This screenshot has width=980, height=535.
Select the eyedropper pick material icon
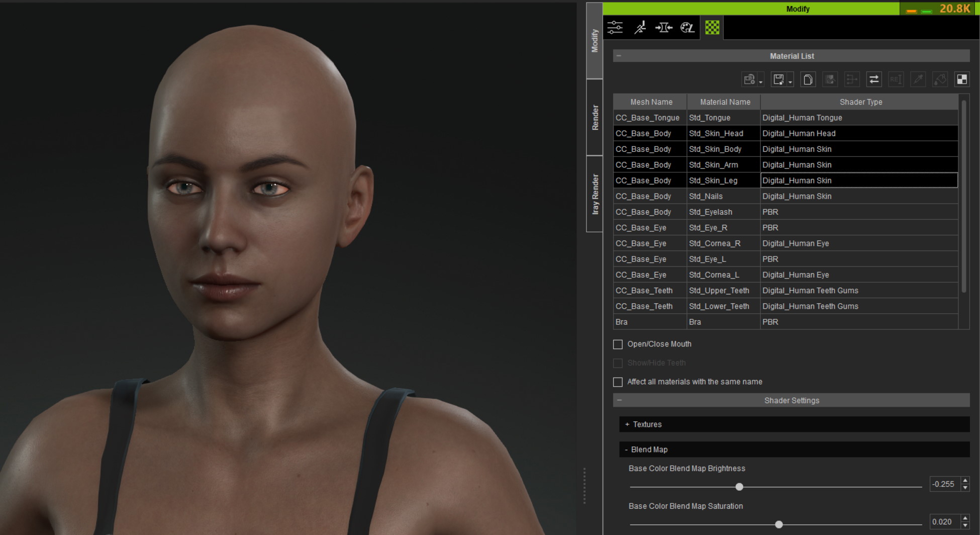click(x=918, y=79)
